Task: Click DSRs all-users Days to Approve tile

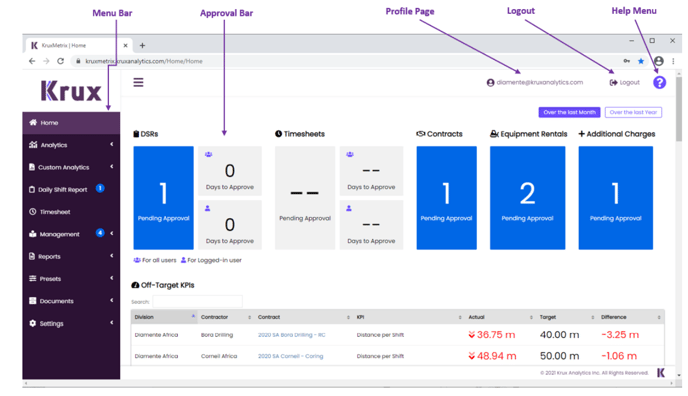Action: [x=230, y=171]
